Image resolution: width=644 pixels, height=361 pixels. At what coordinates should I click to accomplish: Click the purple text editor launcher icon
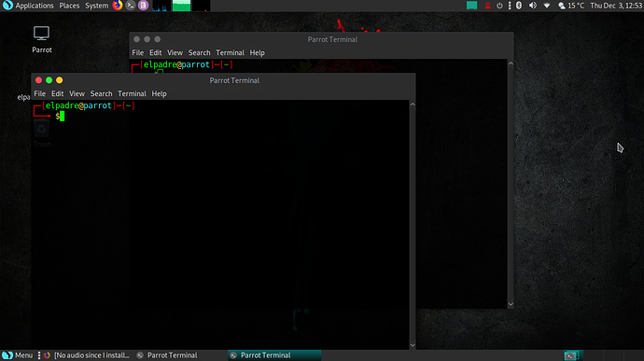point(143,6)
